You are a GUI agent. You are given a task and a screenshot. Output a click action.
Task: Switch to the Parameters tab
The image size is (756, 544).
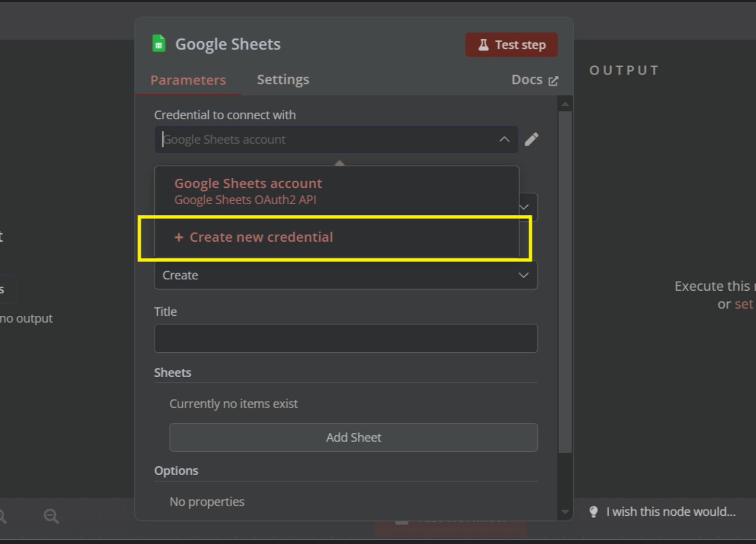pyautogui.click(x=188, y=80)
